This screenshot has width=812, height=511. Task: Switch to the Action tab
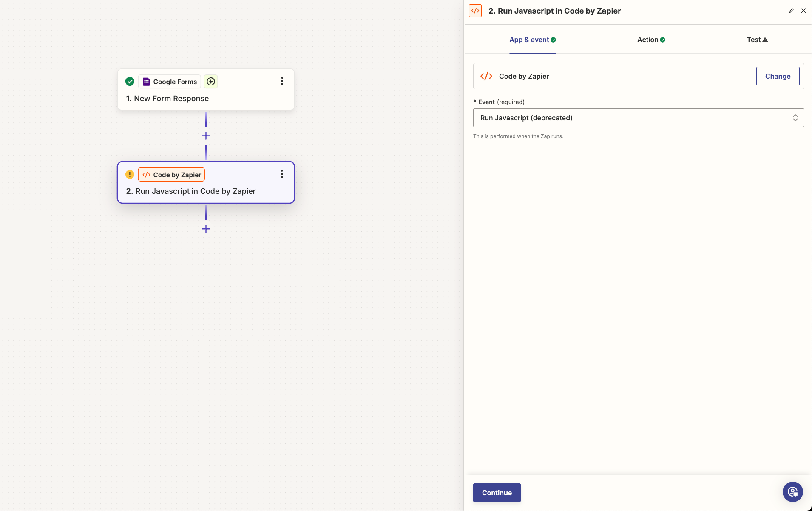tap(651, 40)
